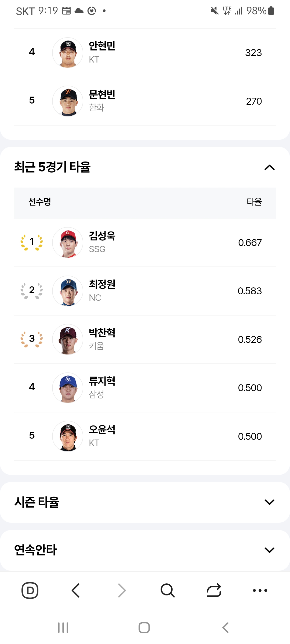Tap the 선수명 column header
The height and width of the screenshot is (644, 290).
(x=40, y=202)
